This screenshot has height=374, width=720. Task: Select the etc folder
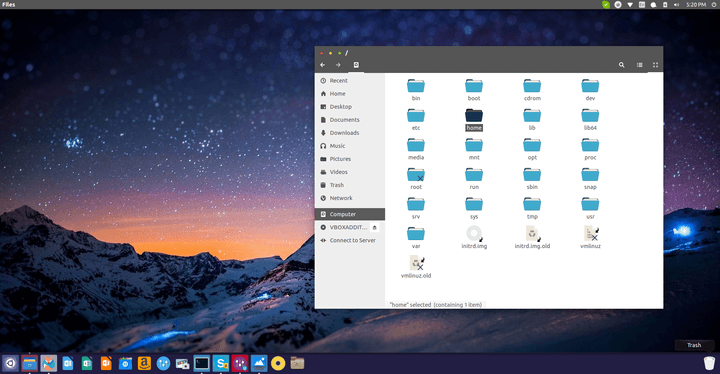416,119
